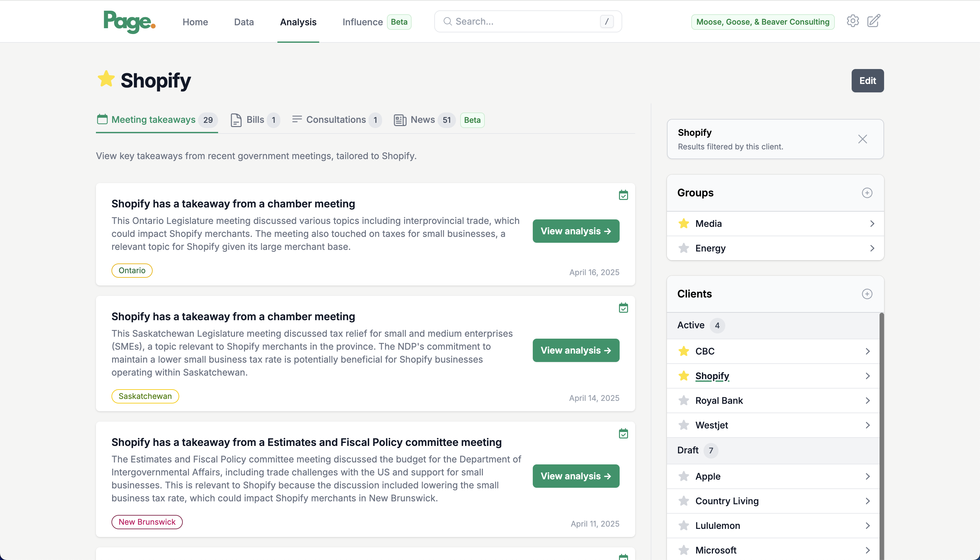The height and width of the screenshot is (560, 980).
Task: Toggle favorite star for CBC client
Action: [684, 351]
